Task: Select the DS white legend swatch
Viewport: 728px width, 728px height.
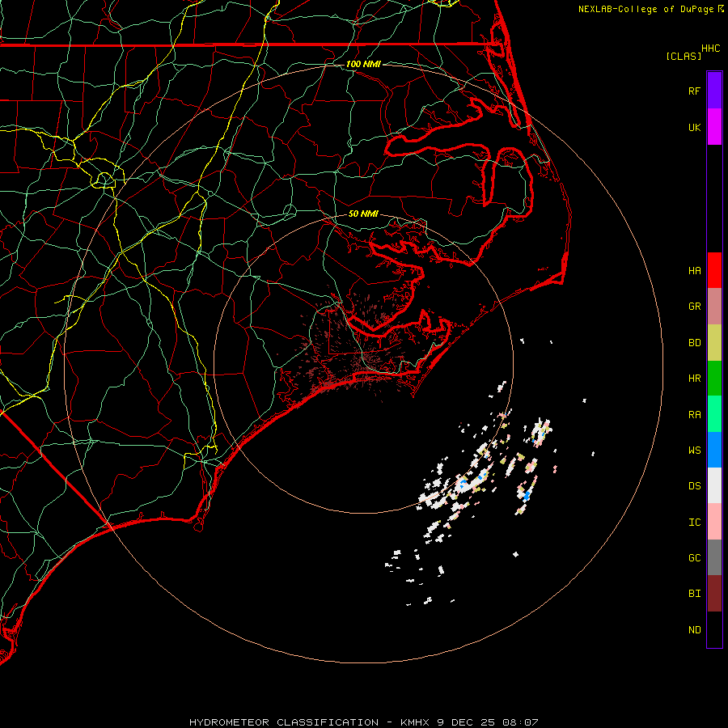Action: point(714,485)
